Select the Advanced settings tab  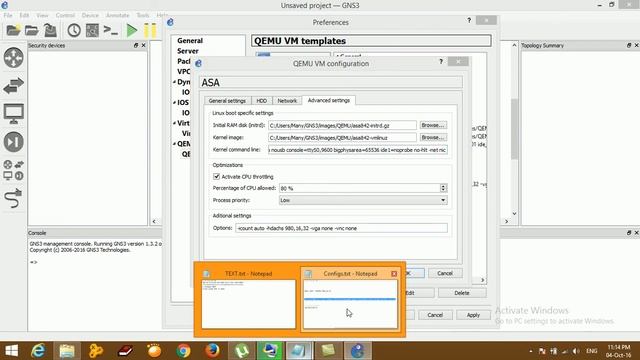tap(329, 100)
